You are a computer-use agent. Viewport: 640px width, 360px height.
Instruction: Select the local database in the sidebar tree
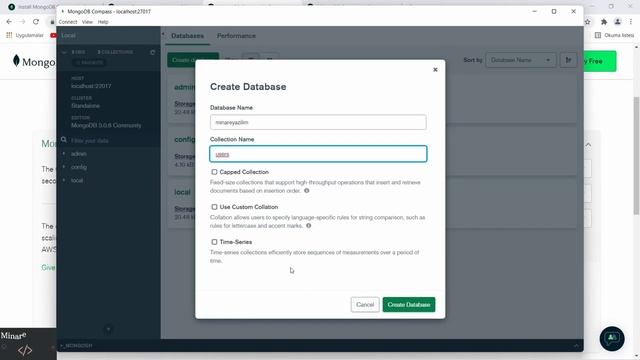point(77,180)
